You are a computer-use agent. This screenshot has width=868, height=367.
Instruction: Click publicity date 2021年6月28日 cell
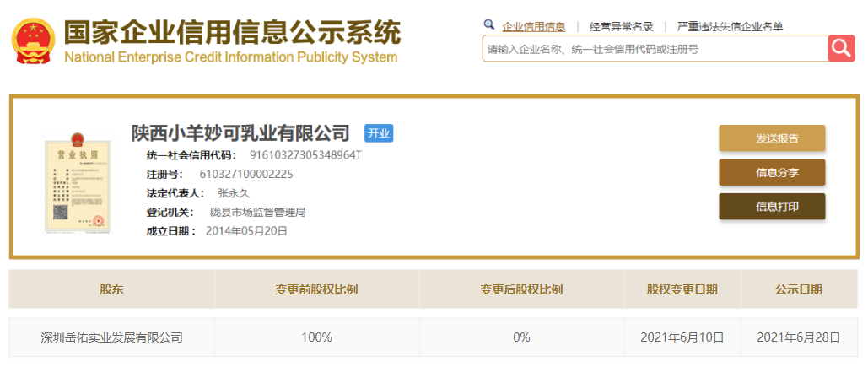(799, 337)
